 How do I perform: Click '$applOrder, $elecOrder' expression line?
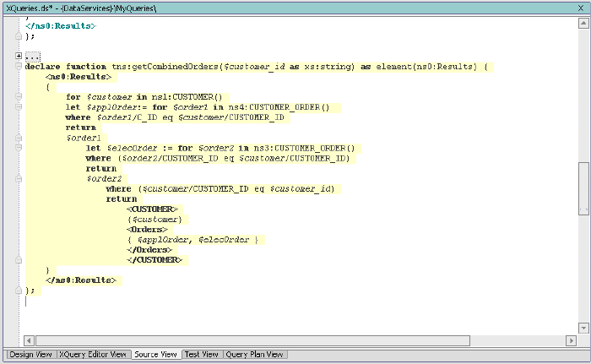[193, 240]
